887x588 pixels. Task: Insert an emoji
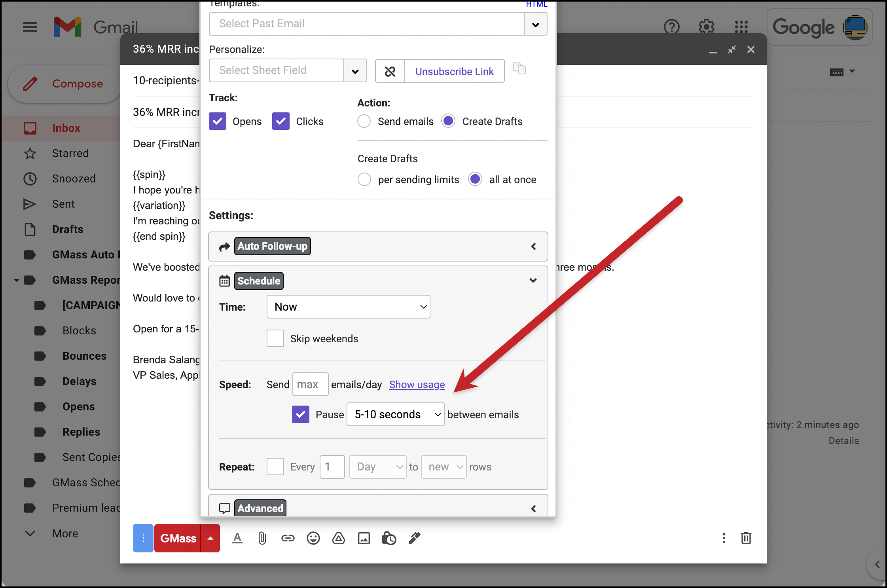pos(313,538)
